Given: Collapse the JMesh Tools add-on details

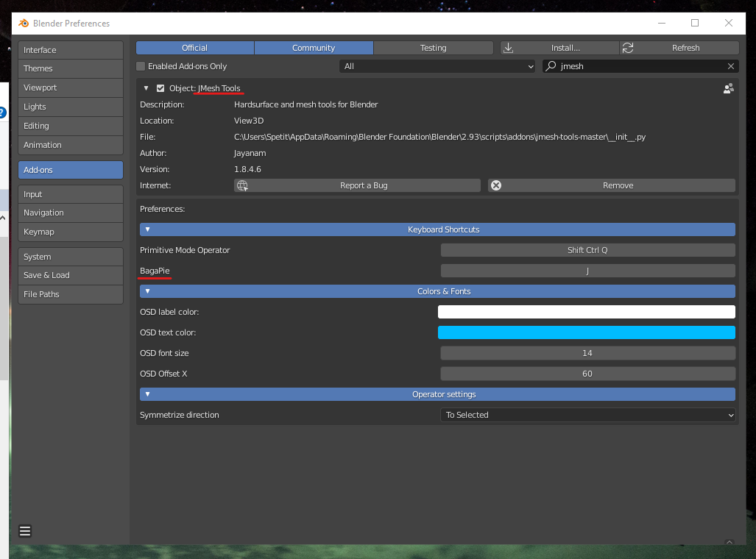Looking at the screenshot, I should 146,88.
